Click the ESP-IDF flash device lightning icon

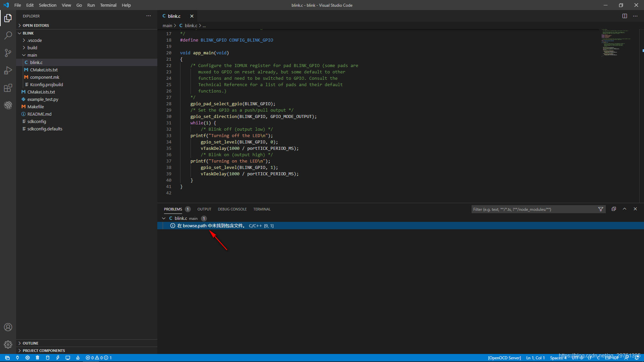pos(58,358)
